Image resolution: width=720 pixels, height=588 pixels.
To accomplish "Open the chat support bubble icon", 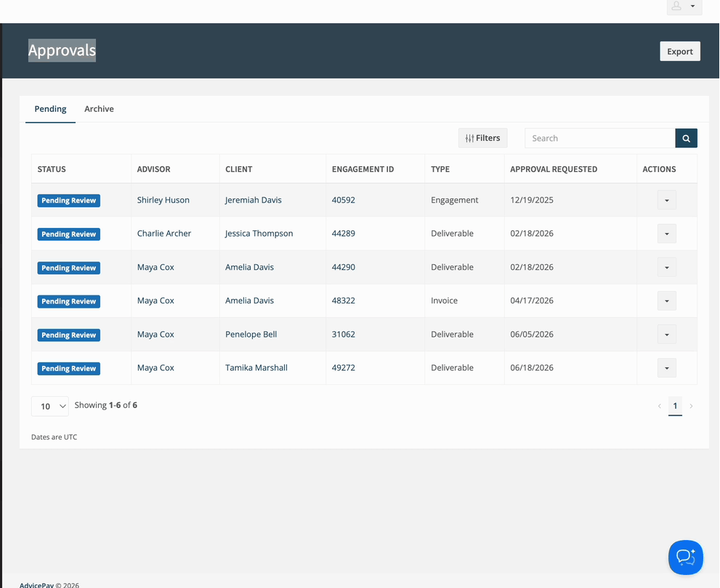I will click(x=686, y=558).
